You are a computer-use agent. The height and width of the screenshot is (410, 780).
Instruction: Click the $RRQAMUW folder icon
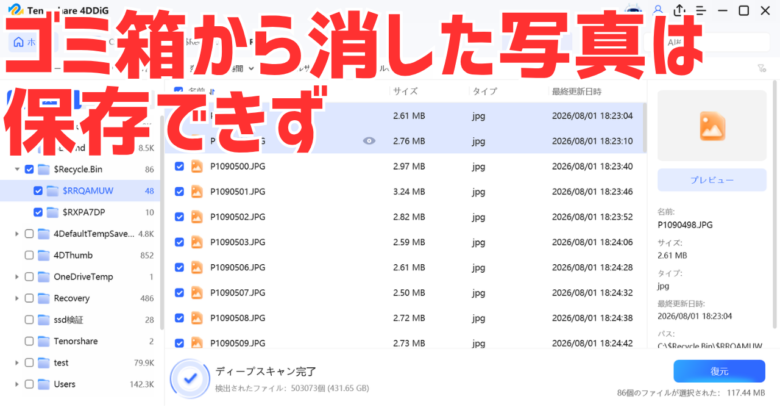coord(52,191)
